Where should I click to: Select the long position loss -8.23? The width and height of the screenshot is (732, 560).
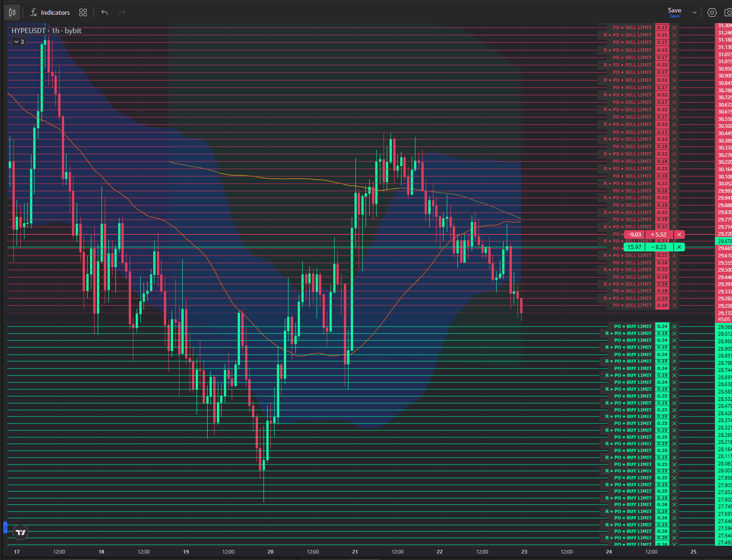659,247
